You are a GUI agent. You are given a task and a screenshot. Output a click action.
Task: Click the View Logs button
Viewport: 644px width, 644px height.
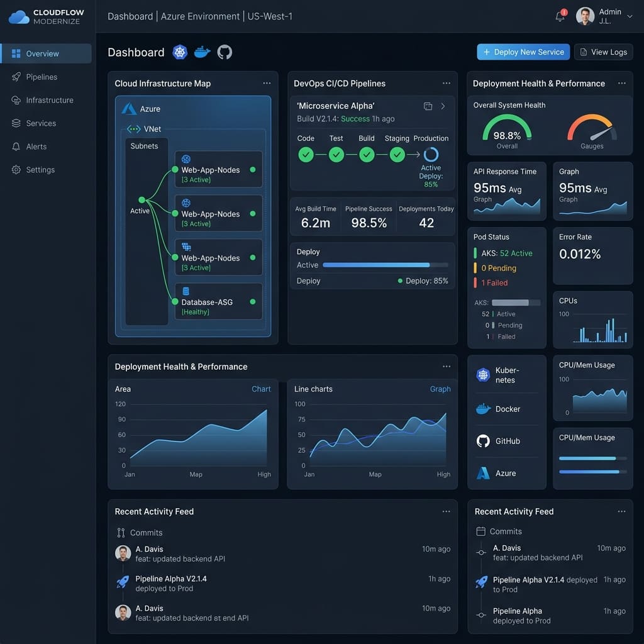(603, 52)
